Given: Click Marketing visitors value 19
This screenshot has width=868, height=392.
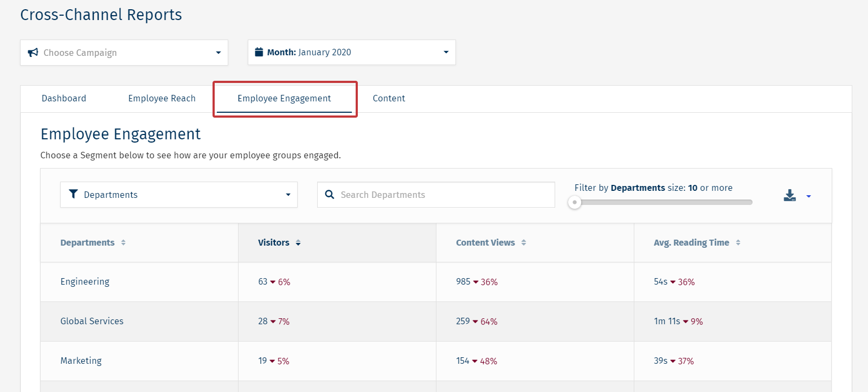Looking at the screenshot, I should click(262, 361).
